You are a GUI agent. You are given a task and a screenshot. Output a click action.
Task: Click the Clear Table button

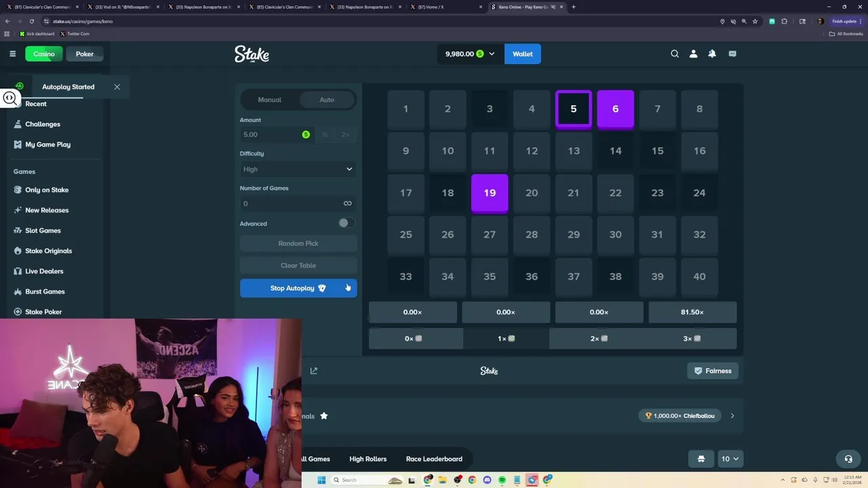pyautogui.click(x=298, y=266)
